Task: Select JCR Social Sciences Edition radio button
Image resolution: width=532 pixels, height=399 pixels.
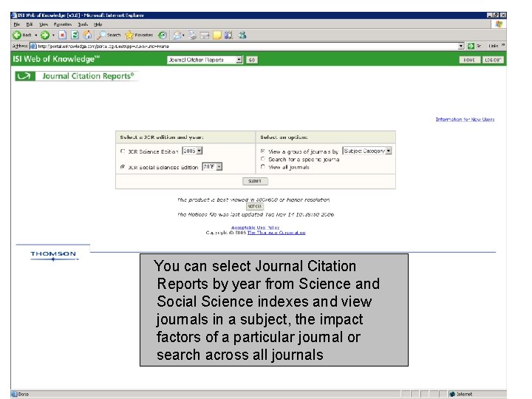Action: [x=123, y=166]
